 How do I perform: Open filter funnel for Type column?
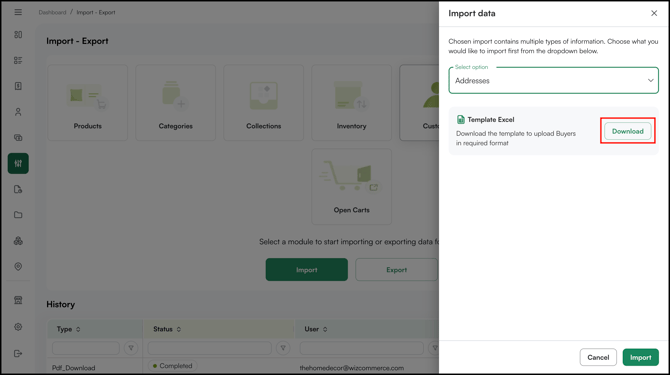click(131, 348)
